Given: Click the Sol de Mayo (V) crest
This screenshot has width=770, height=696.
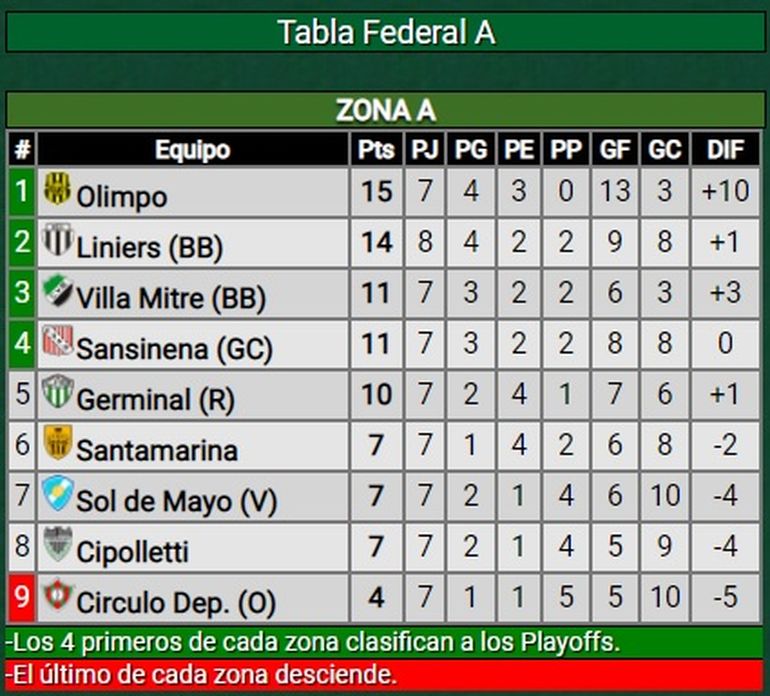Looking at the screenshot, I should click(57, 494).
